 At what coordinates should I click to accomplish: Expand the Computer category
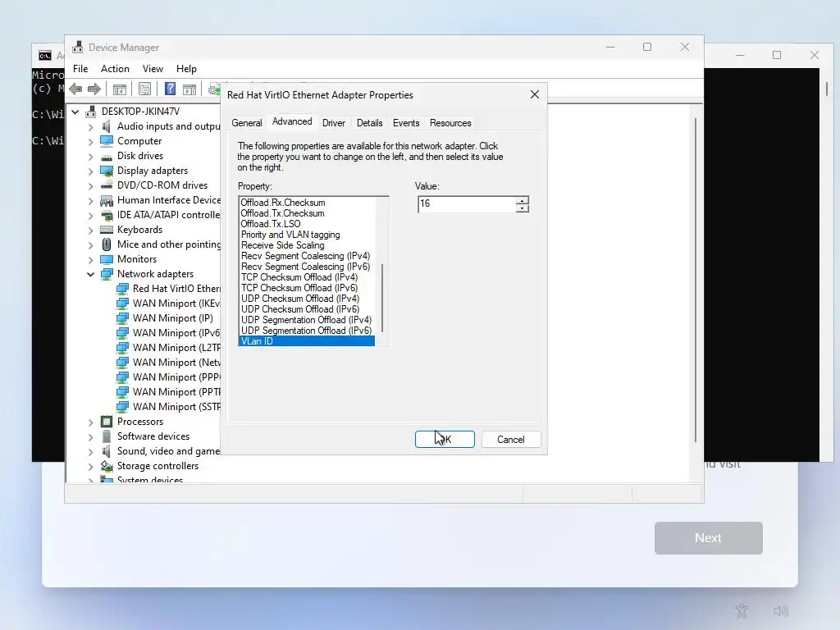click(90, 141)
